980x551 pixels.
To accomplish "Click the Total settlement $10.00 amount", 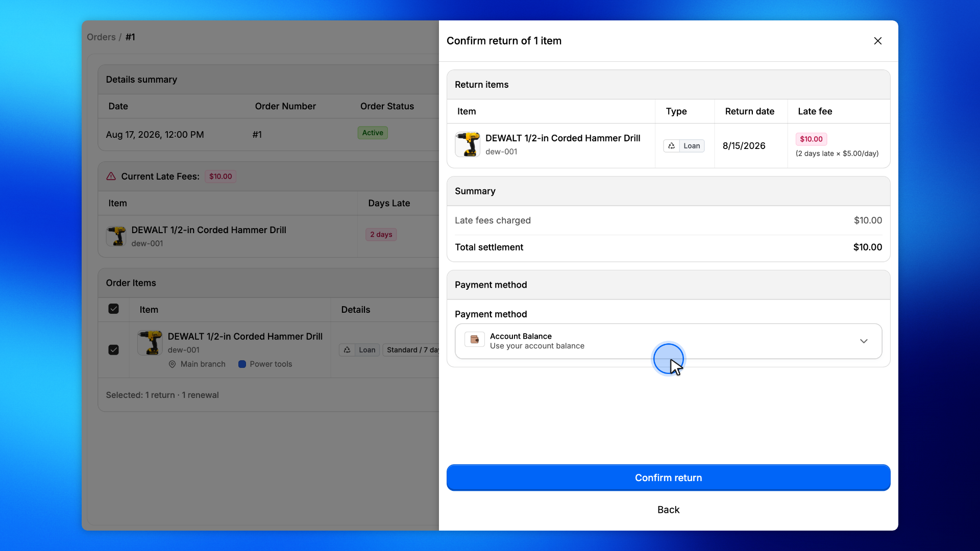I will click(x=867, y=247).
